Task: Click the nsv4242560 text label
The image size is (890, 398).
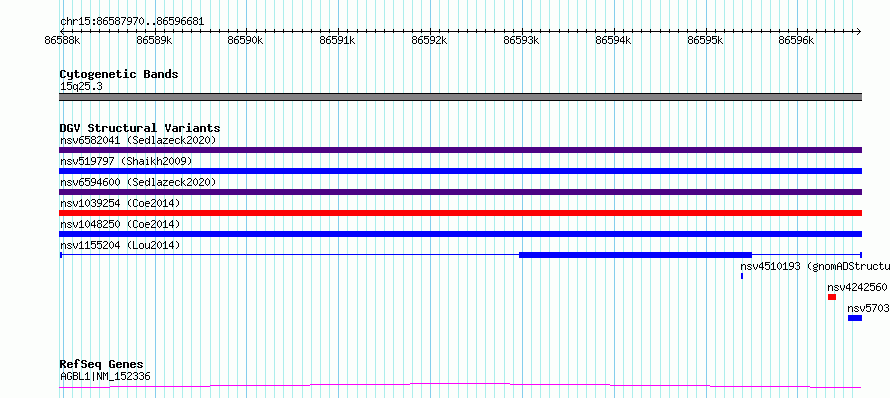Action: (857, 287)
